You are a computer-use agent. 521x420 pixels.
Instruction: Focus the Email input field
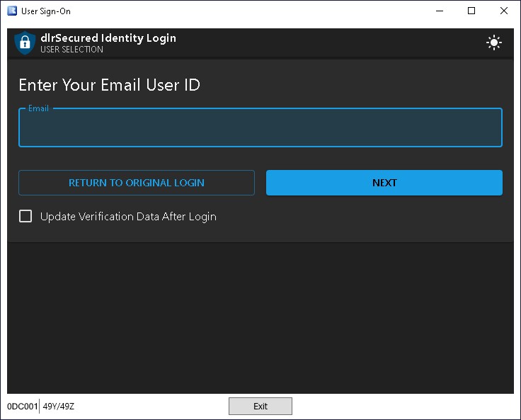tap(260, 127)
